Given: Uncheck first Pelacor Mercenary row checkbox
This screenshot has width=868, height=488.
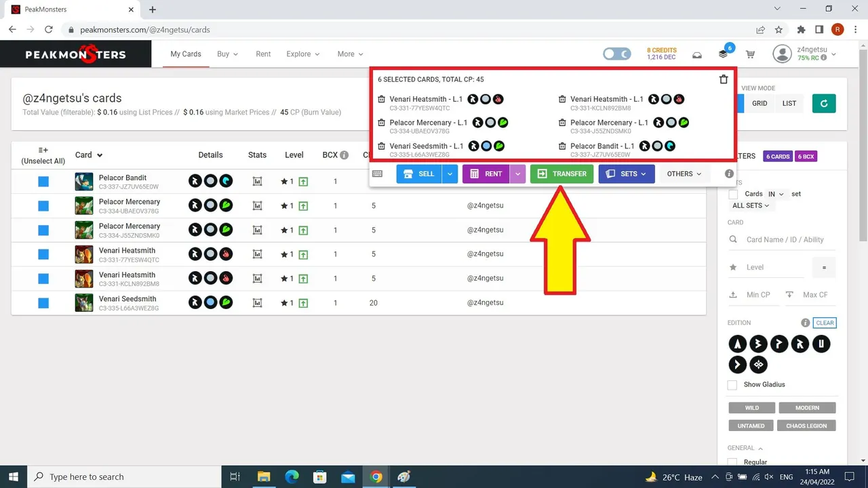Looking at the screenshot, I should tap(43, 205).
